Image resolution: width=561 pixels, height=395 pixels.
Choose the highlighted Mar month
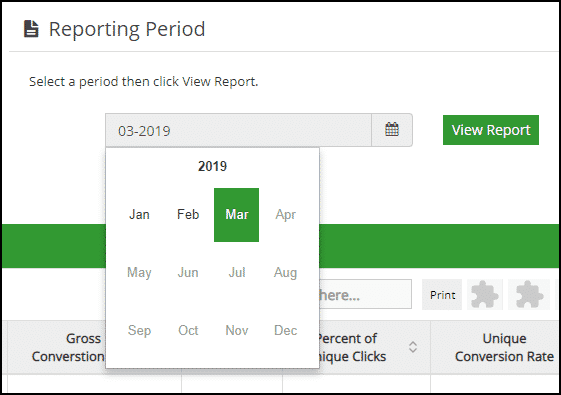pos(236,215)
